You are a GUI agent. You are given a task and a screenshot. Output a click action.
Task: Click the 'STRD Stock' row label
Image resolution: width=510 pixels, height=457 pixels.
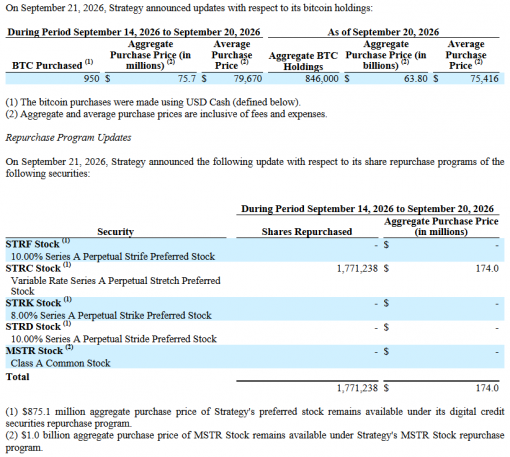point(38,326)
